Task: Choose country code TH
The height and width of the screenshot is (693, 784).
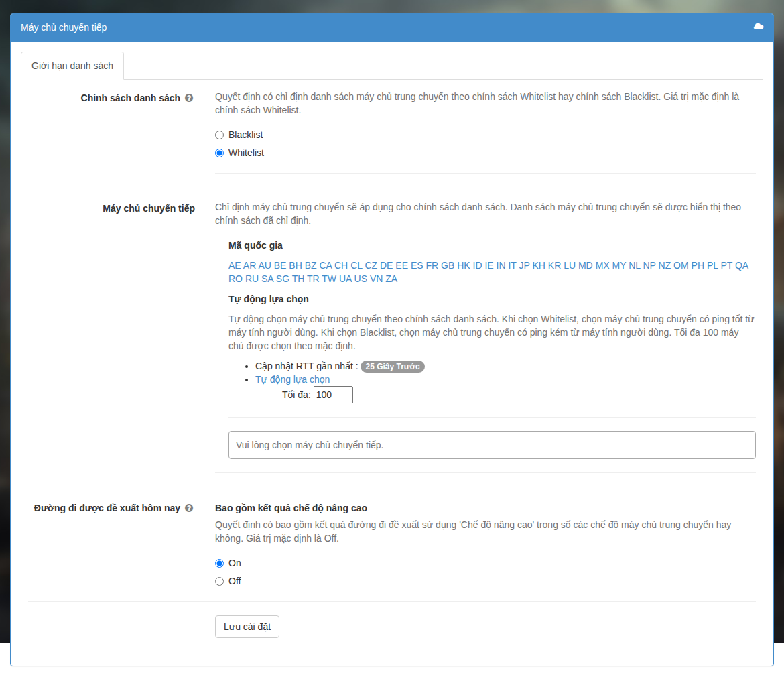Action: [x=298, y=279]
